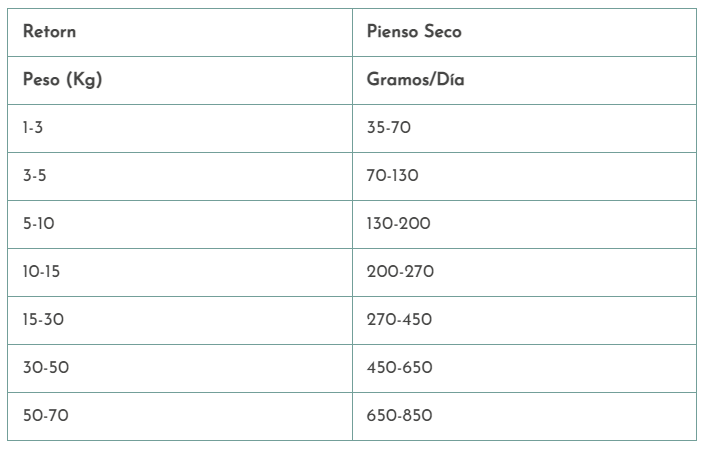This screenshot has width=705, height=450.
Task: Click the 650-850 grams cell
Action: 524,416
